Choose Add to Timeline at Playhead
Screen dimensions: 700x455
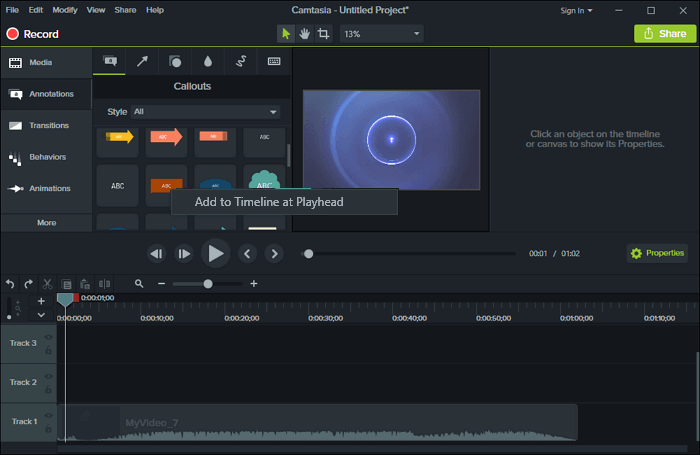(284, 202)
